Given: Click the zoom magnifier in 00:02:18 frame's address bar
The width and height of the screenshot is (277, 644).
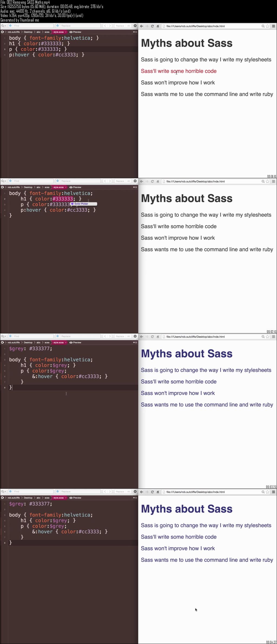Looking at the screenshot, I should pyautogui.click(x=263, y=181).
